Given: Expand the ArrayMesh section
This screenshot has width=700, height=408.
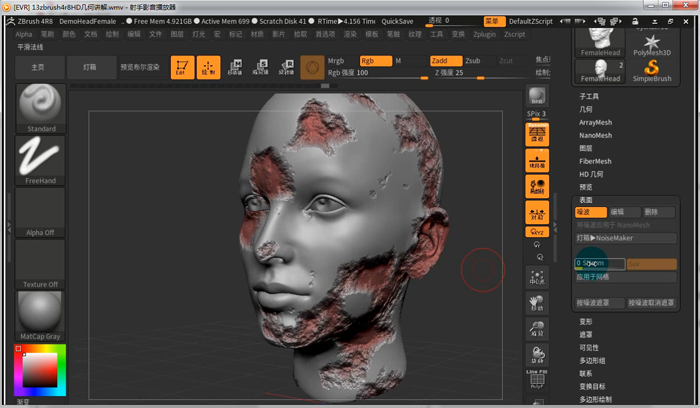Looking at the screenshot, I should point(596,122).
